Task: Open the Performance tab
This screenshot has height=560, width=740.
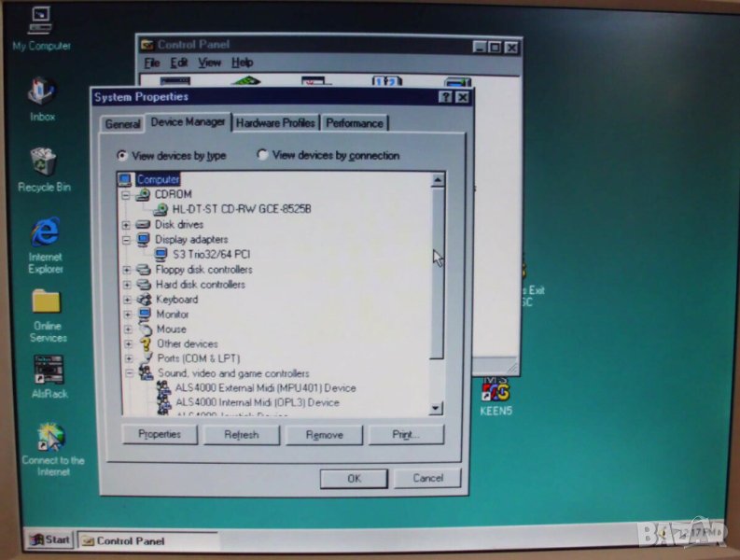Action: click(x=355, y=123)
